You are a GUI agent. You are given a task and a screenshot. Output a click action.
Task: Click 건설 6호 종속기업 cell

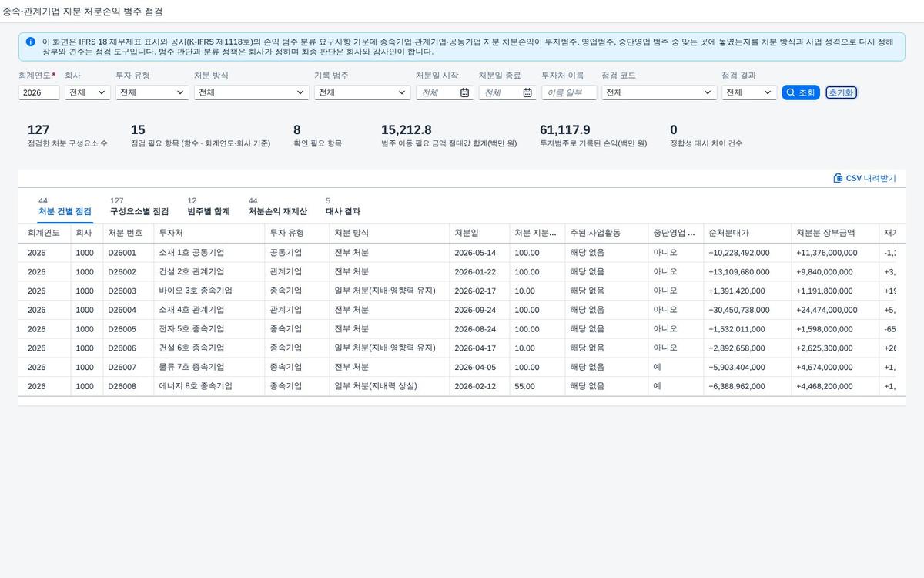pos(209,348)
